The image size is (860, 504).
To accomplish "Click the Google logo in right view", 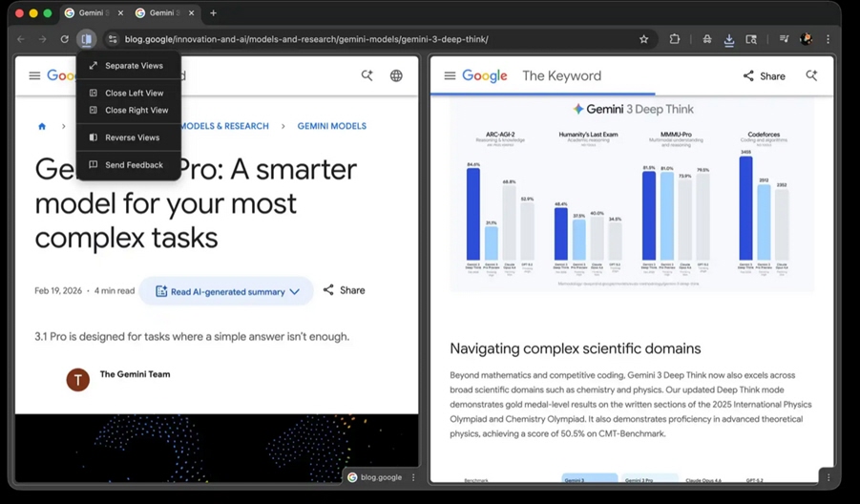I will [485, 75].
